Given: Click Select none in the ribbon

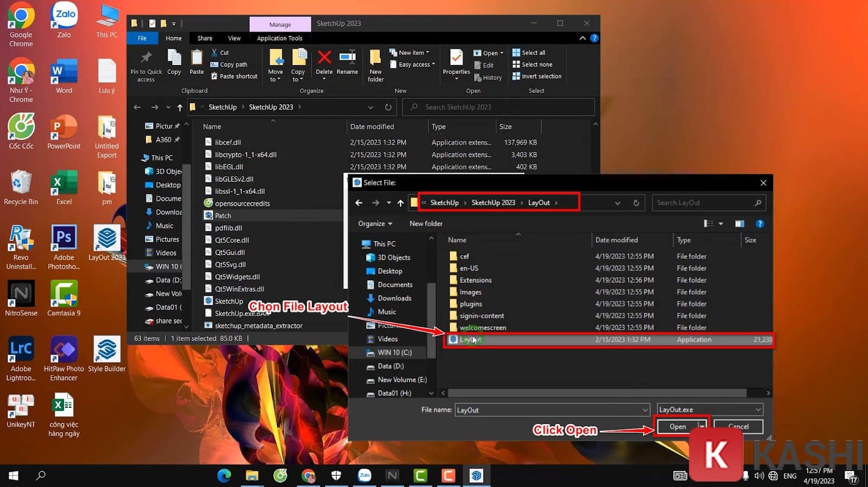Looking at the screenshot, I should click(x=532, y=65).
